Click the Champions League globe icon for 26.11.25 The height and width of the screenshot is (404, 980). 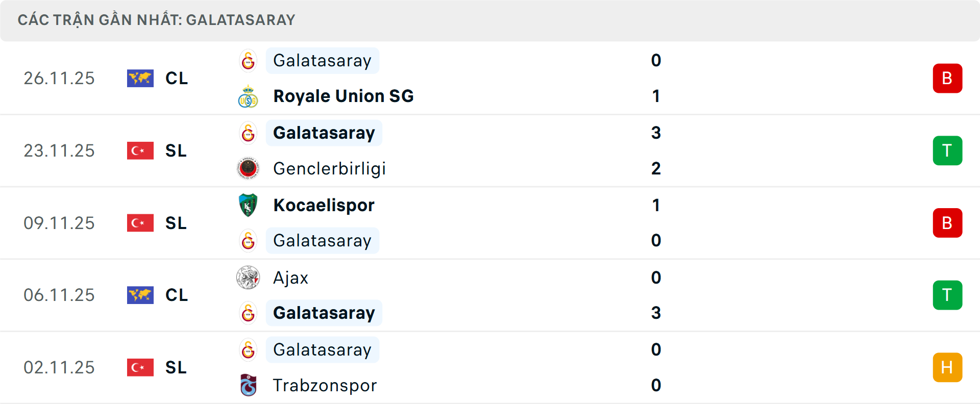point(140,78)
